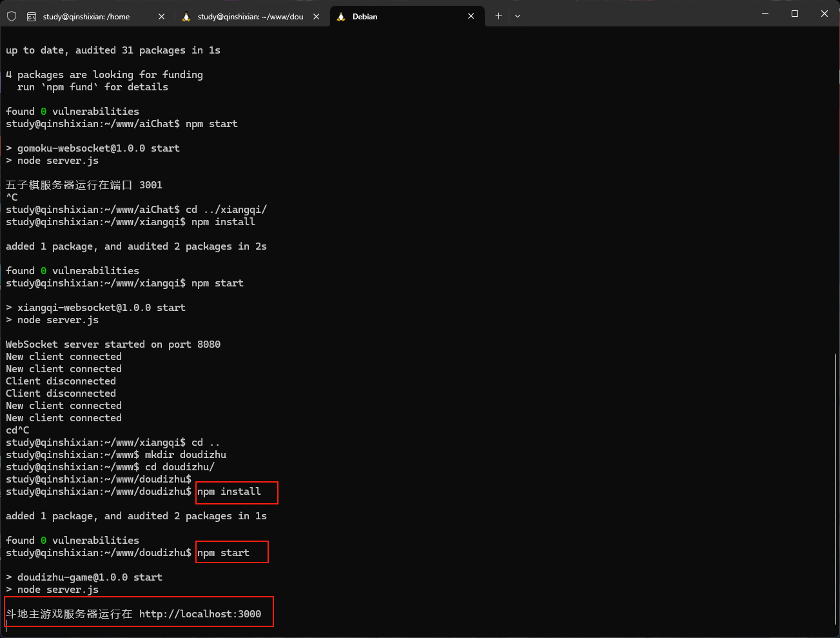Viewport: 840px width, 638px height.
Task: Click the highlighted "npm start" command text
Action: coord(223,553)
